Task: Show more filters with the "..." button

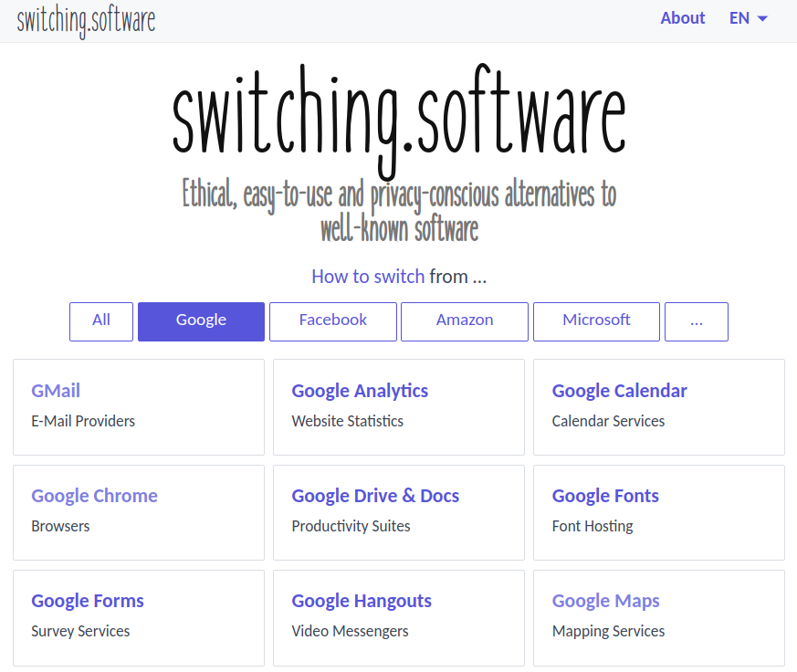Action: (697, 321)
